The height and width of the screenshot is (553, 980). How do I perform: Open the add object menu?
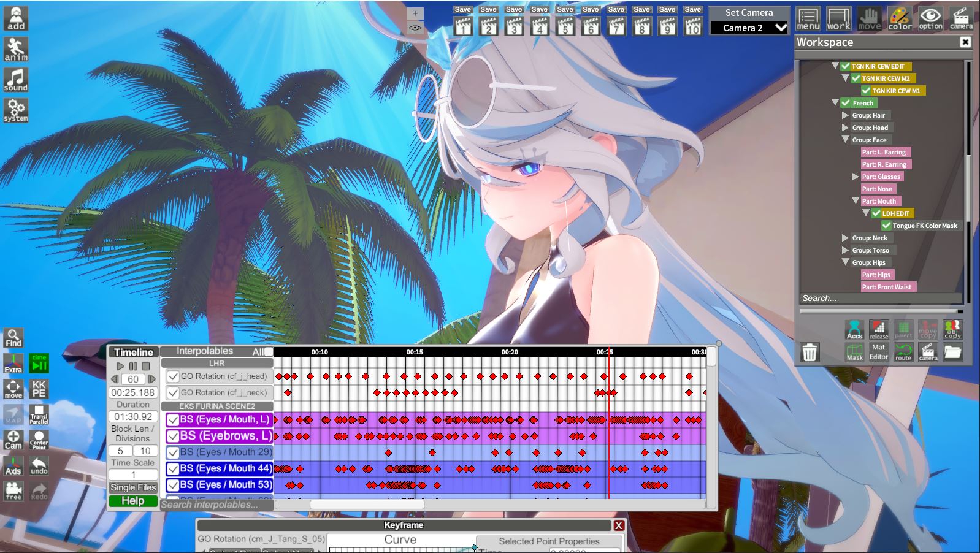point(16,18)
